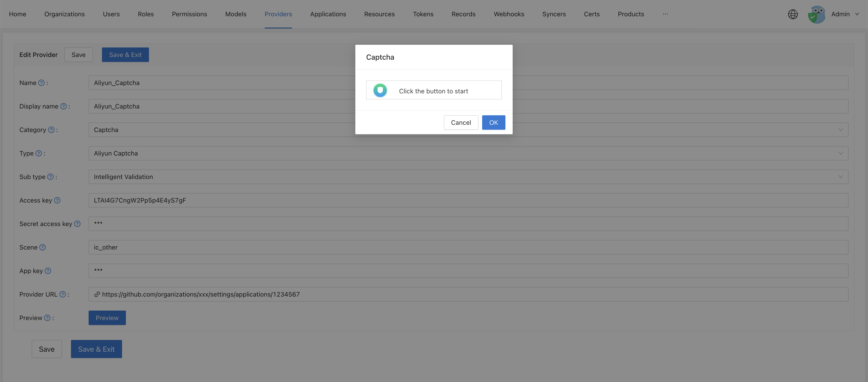This screenshot has height=382, width=868.
Task: Open the Organizations section
Action: (x=64, y=14)
